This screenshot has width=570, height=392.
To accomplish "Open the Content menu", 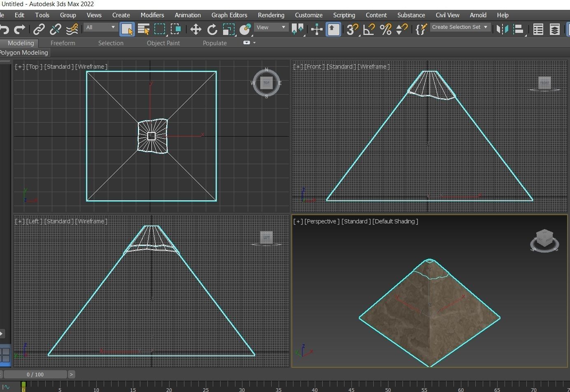I will click(376, 15).
